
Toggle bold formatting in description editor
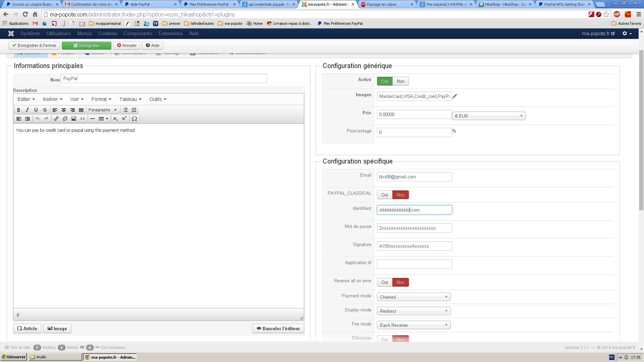click(19, 110)
